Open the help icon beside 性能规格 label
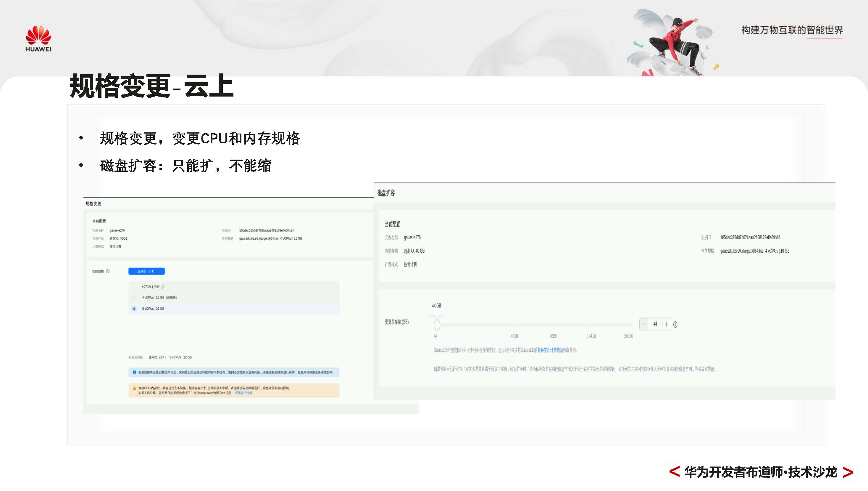 point(108,272)
